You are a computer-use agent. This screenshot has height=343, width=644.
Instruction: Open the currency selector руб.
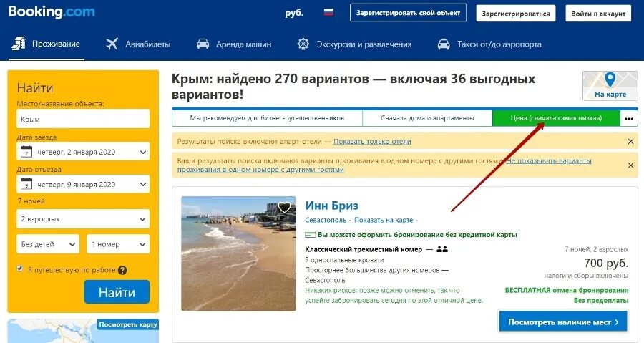pos(294,13)
